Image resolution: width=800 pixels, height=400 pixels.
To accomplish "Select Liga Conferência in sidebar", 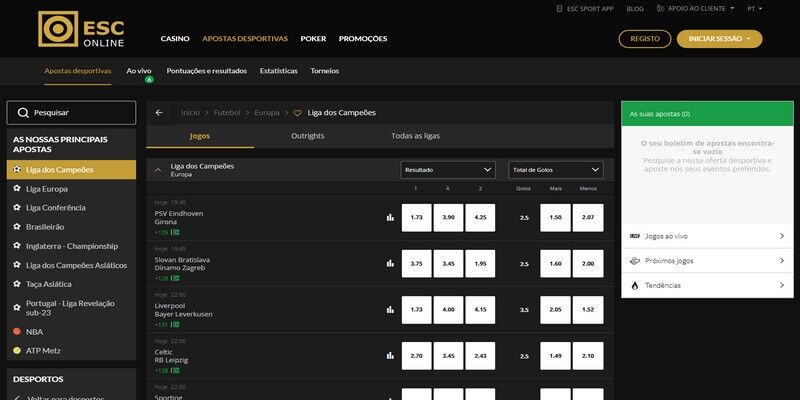I will (x=71, y=208).
